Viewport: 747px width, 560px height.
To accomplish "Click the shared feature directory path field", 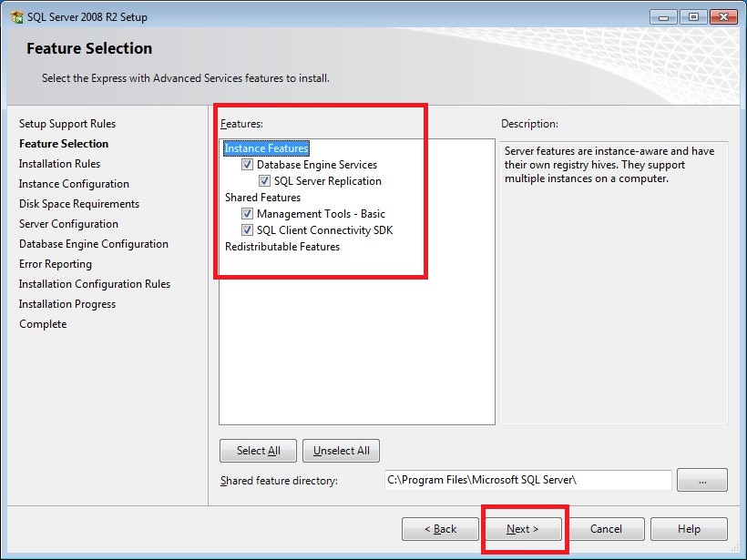I will pyautogui.click(x=527, y=479).
